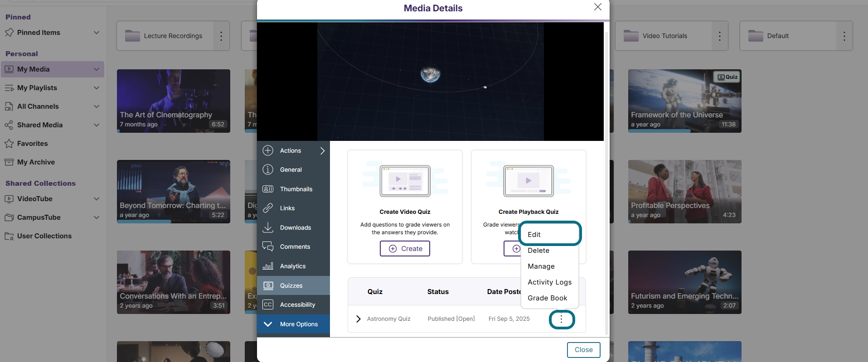
Task: Click the My Media icon
Action: (9, 69)
